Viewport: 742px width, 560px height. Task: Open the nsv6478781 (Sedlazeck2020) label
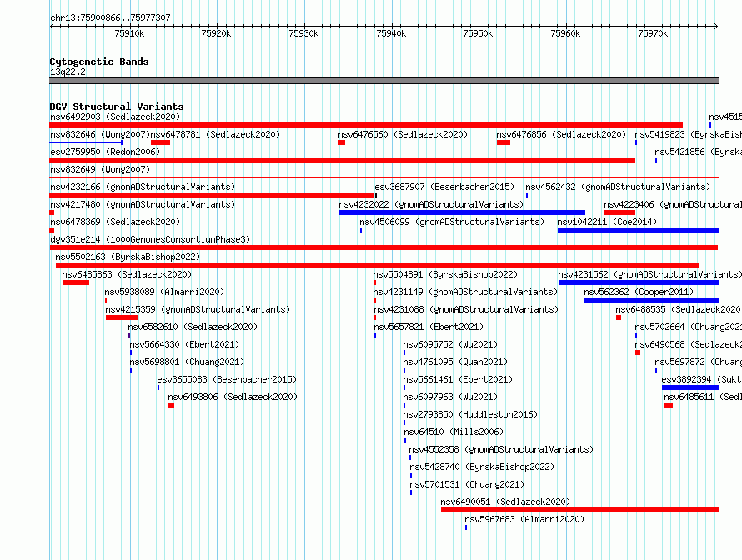(x=215, y=134)
